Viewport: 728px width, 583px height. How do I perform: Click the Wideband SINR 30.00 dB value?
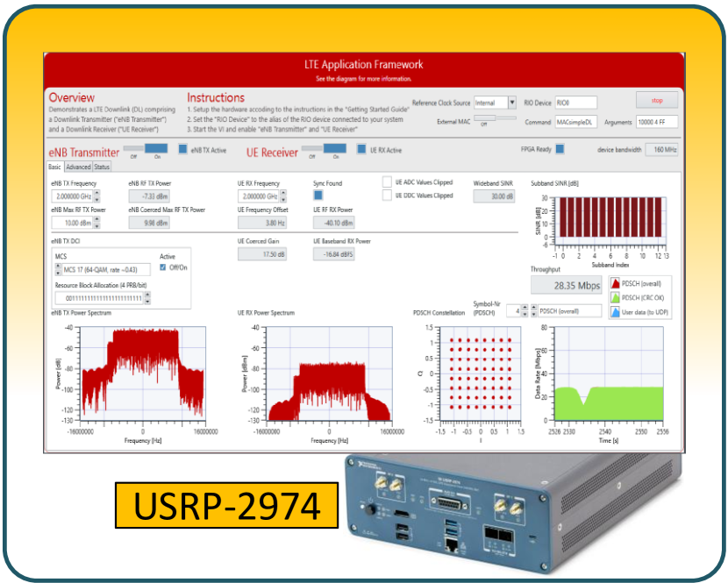coord(494,196)
